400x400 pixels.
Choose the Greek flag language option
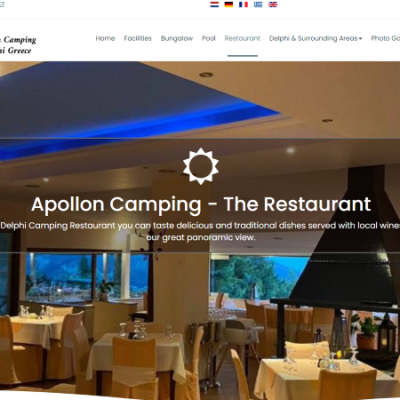[x=258, y=5]
